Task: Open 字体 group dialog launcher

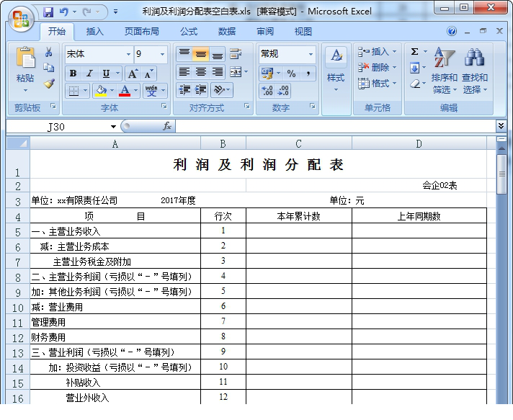Action: click(164, 106)
